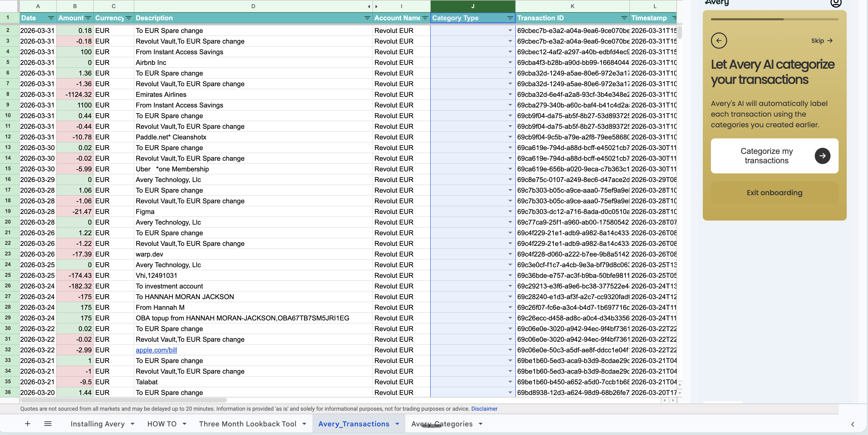Open the All Sheets list icon
This screenshot has width=868, height=435.
pyautogui.click(x=48, y=424)
